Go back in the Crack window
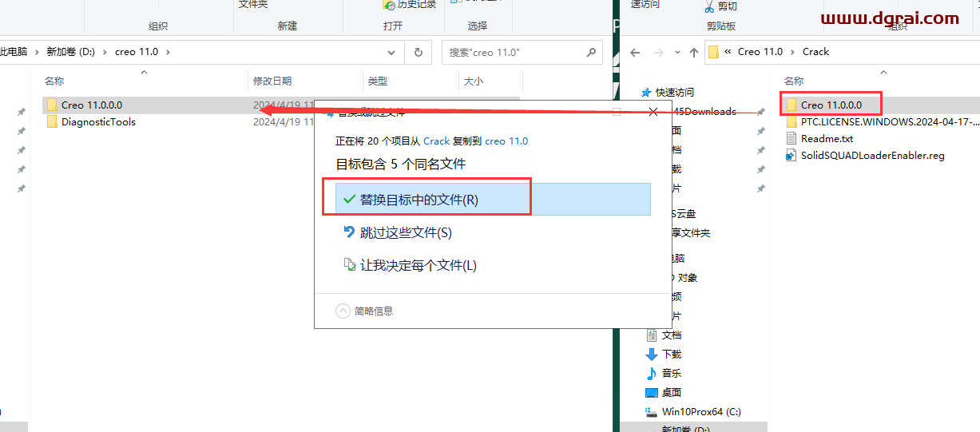Image resolution: width=980 pixels, height=432 pixels. point(635,52)
